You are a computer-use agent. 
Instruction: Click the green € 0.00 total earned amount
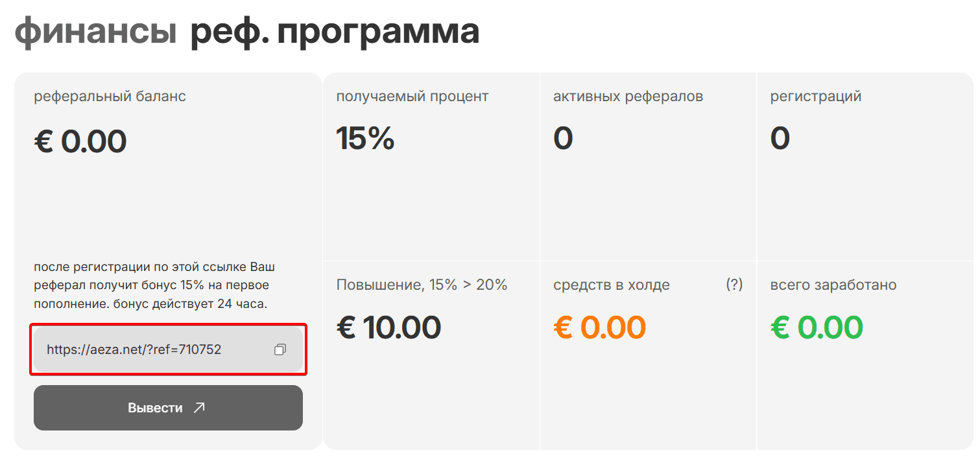click(x=817, y=327)
